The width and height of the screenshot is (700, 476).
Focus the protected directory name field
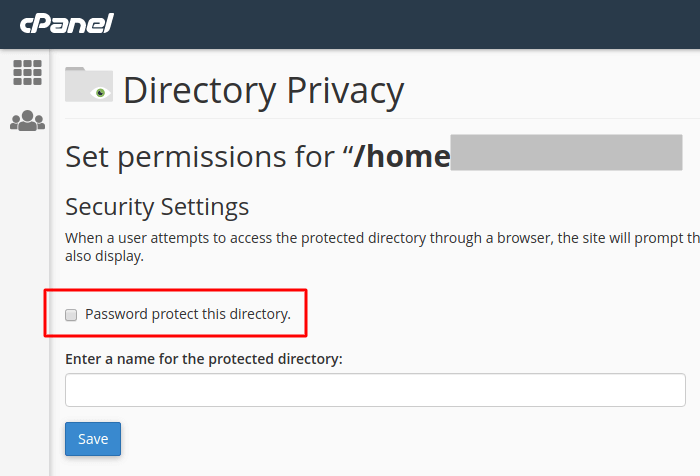click(x=375, y=390)
